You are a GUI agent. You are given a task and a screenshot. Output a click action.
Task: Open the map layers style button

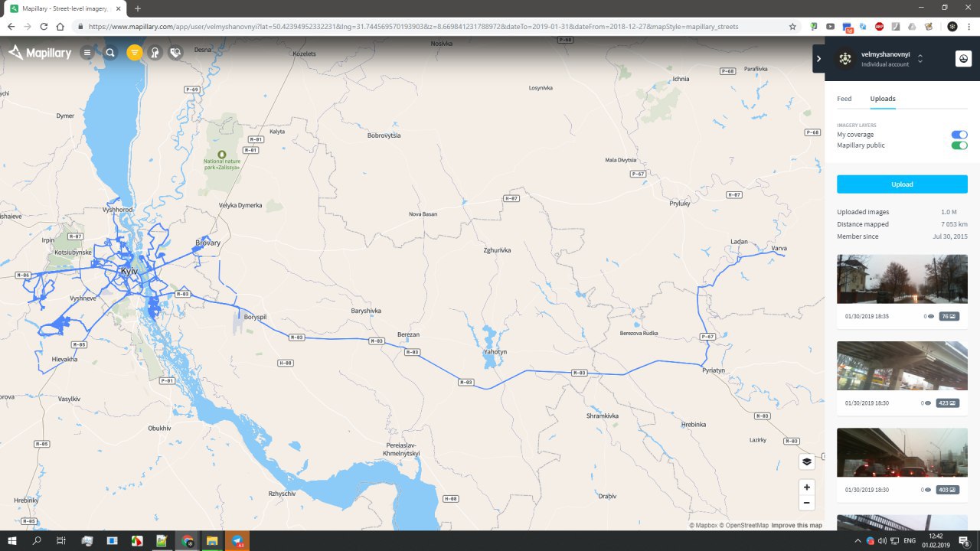pyautogui.click(x=806, y=461)
